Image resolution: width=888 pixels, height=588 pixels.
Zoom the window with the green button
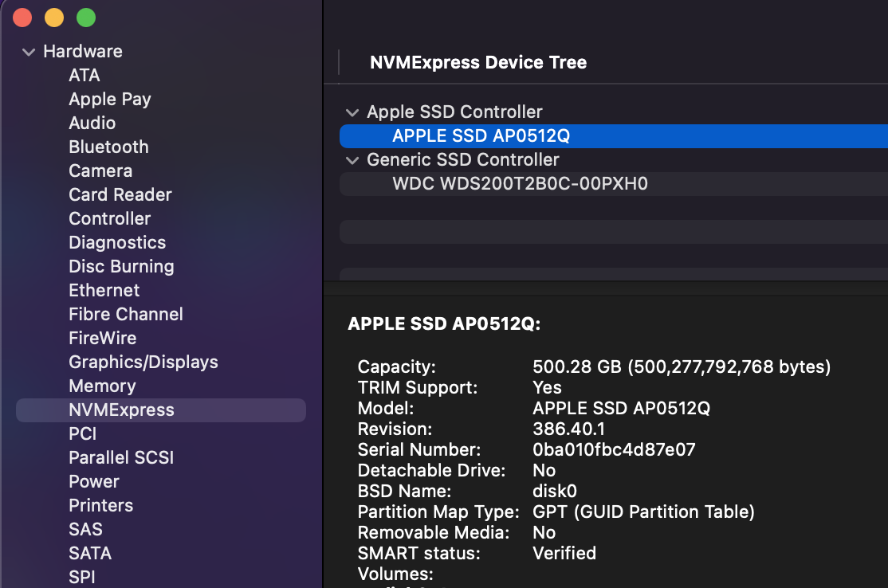pos(86,18)
